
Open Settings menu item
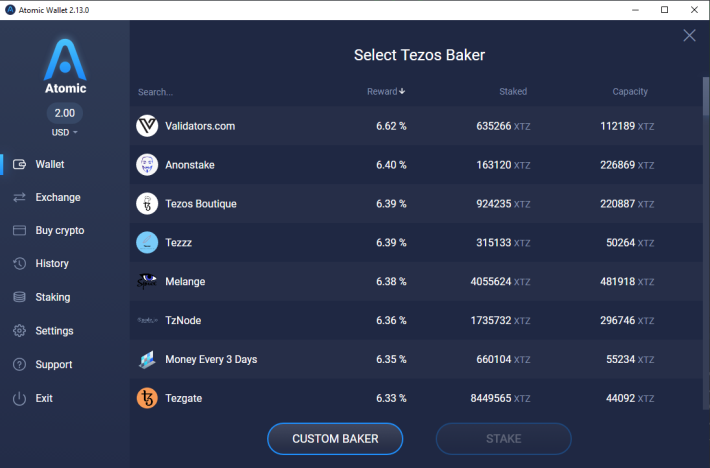pyautogui.click(x=54, y=331)
